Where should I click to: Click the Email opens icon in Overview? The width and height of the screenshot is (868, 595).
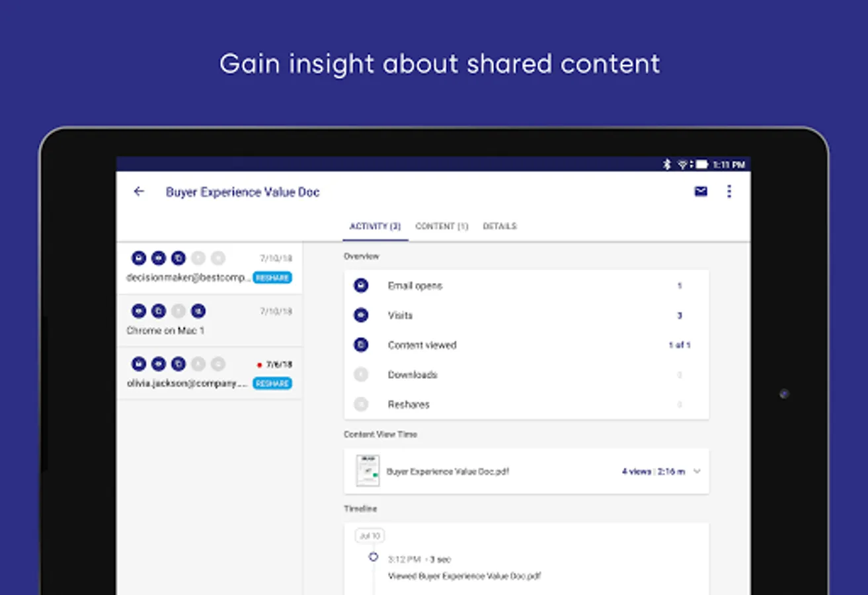point(361,286)
